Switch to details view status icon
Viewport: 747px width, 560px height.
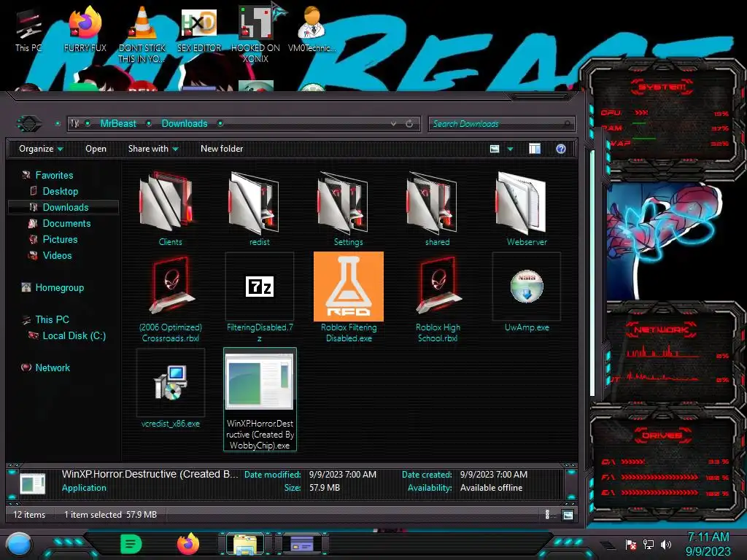pos(547,515)
